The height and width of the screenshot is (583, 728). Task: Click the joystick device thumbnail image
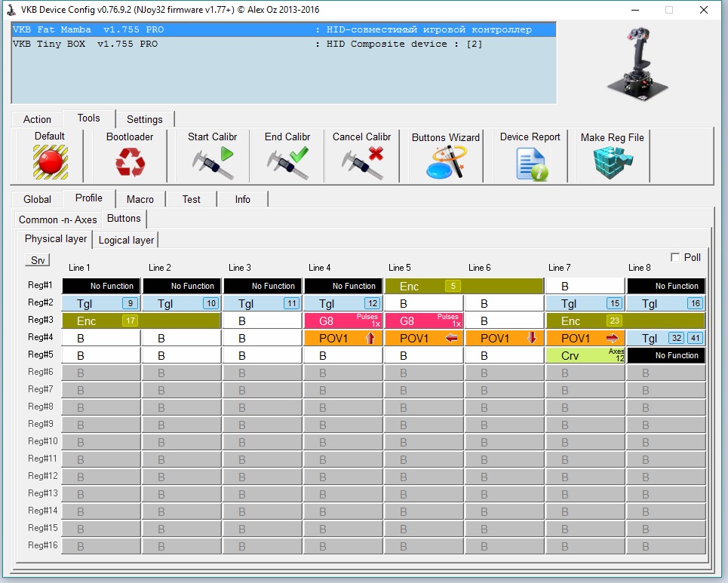tap(638, 63)
